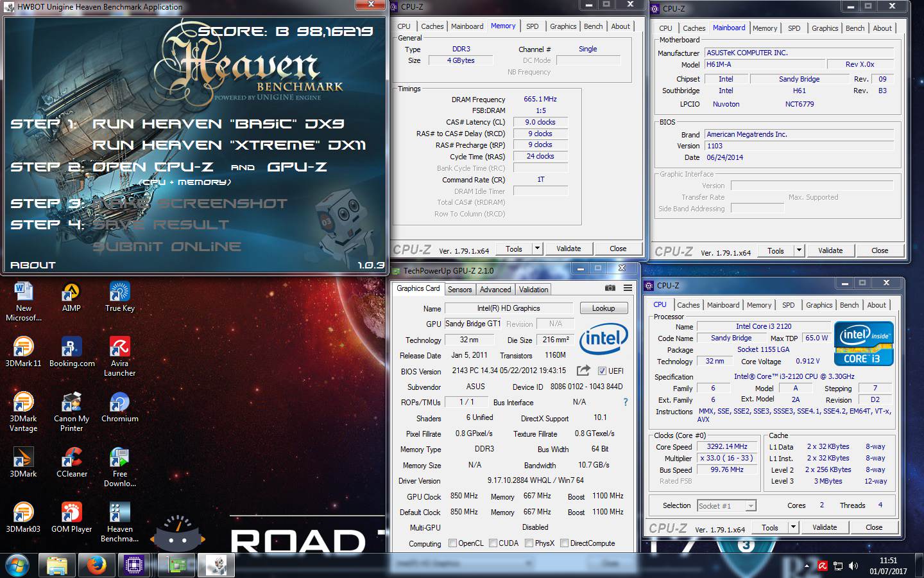Screen dimensions: 924x578
Task: Click Run Heaven "Basic" DX9
Action: (x=218, y=124)
